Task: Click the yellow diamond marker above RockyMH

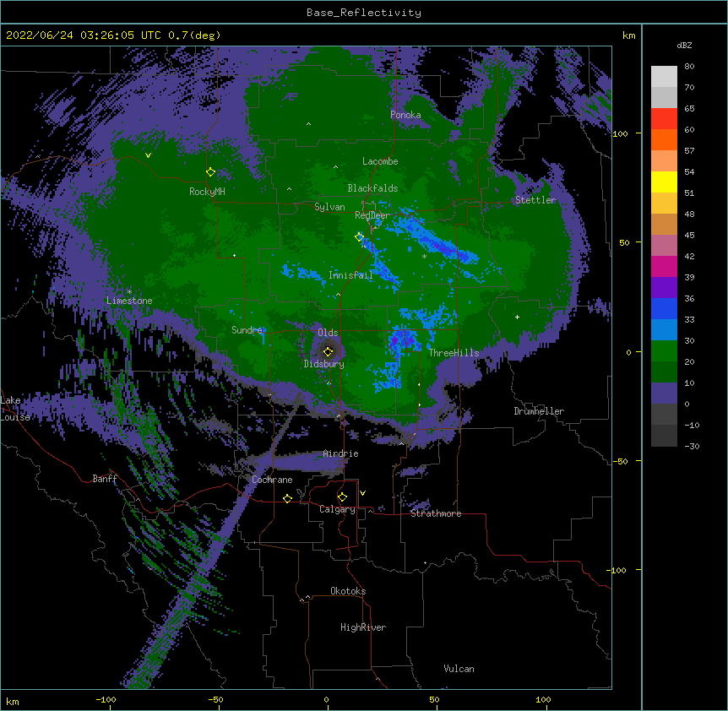Action: coord(210,172)
